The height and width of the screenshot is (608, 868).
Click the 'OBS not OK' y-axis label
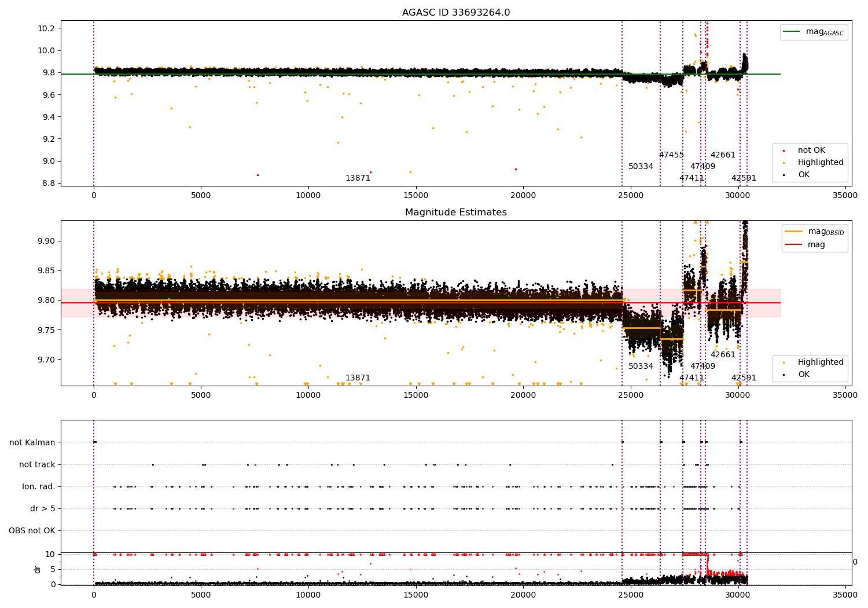[x=32, y=531]
